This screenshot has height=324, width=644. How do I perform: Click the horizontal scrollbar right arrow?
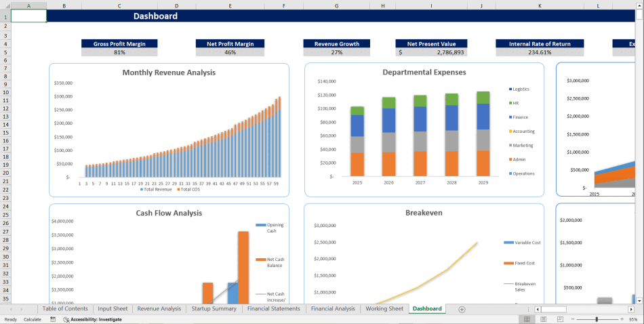[639, 309]
